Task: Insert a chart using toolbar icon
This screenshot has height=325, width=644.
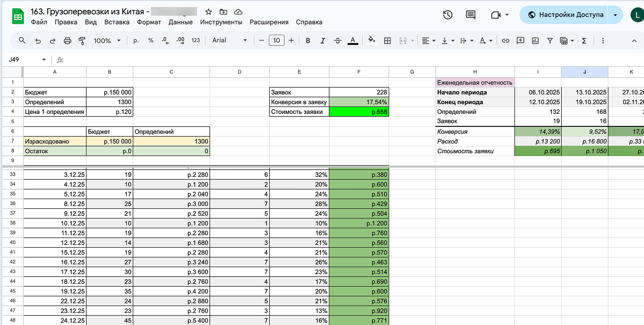Action: (x=535, y=41)
